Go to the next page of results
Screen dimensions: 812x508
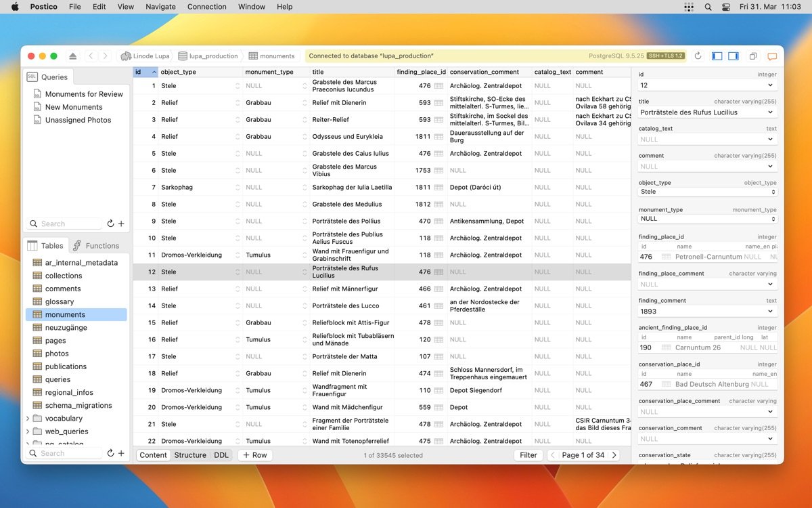tap(614, 455)
